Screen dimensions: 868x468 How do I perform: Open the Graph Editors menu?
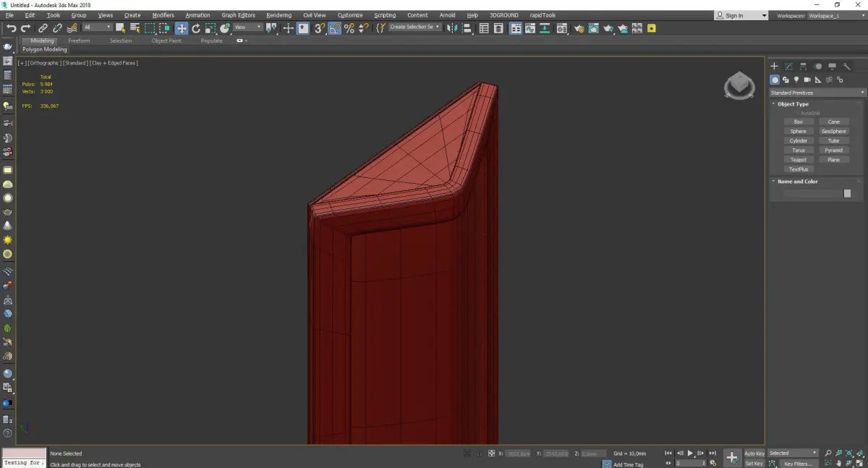pos(238,15)
